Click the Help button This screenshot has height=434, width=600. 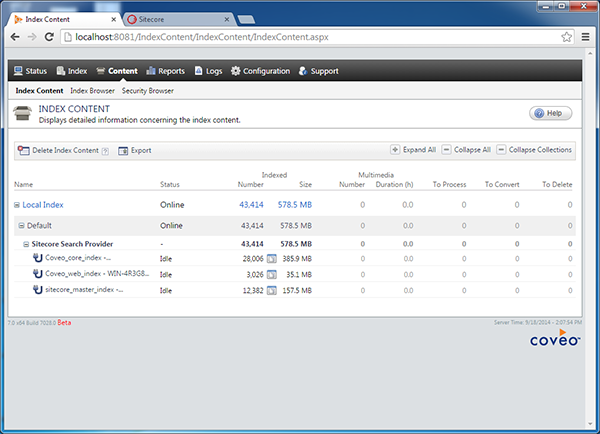tap(550, 113)
